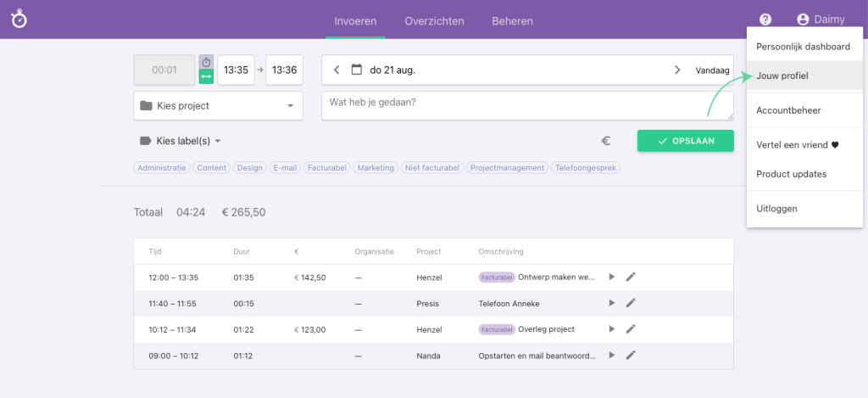This screenshot has width=868, height=398.
Task: Toggle the euro billable icon
Action: pyautogui.click(x=606, y=142)
